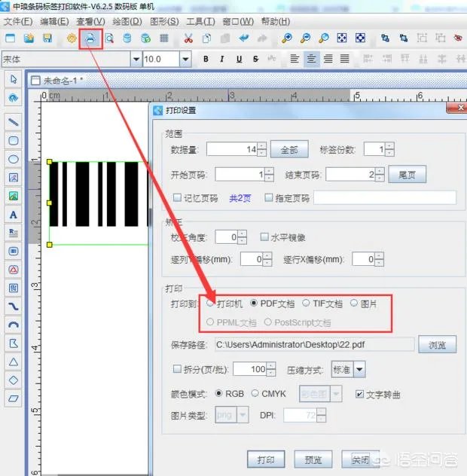Screen dimensions: 467x476
Task: Click the 尾页 last page button
Action: pos(407,175)
